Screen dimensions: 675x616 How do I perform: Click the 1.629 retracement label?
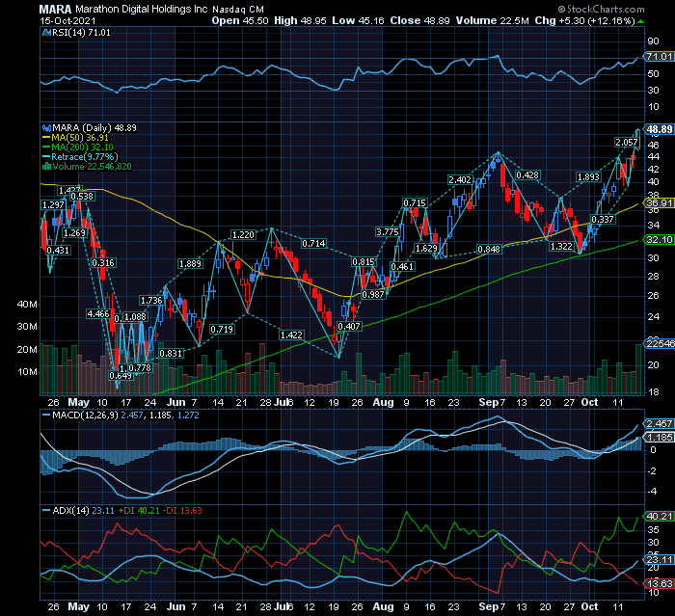tap(426, 249)
